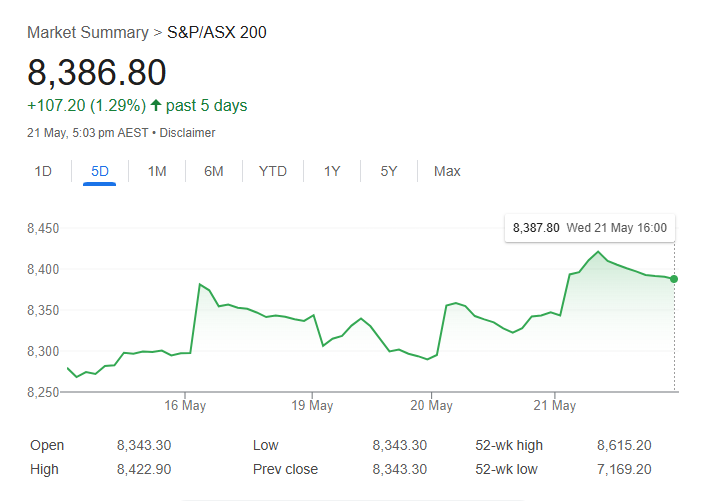The image size is (709, 501).
Task: Click the High value 8,422.90
Action: pos(144,469)
